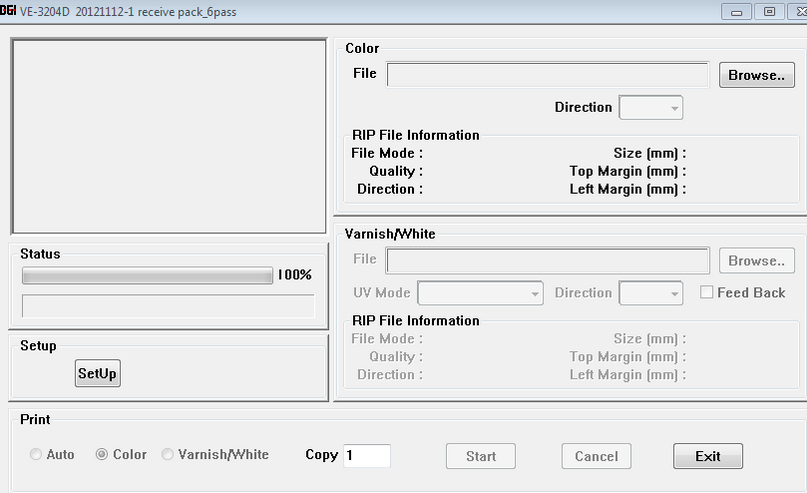
Task: Open the Varnish/White Direction dropdown
Action: pyautogui.click(x=651, y=294)
